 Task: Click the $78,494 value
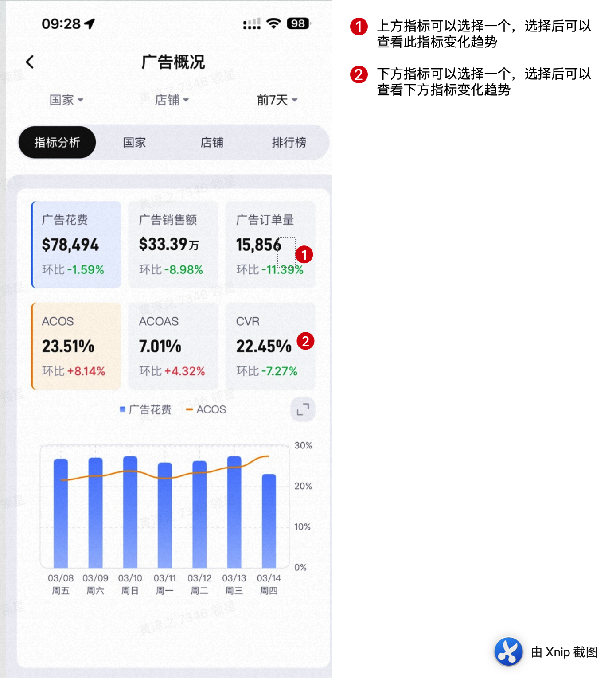pyautogui.click(x=70, y=245)
